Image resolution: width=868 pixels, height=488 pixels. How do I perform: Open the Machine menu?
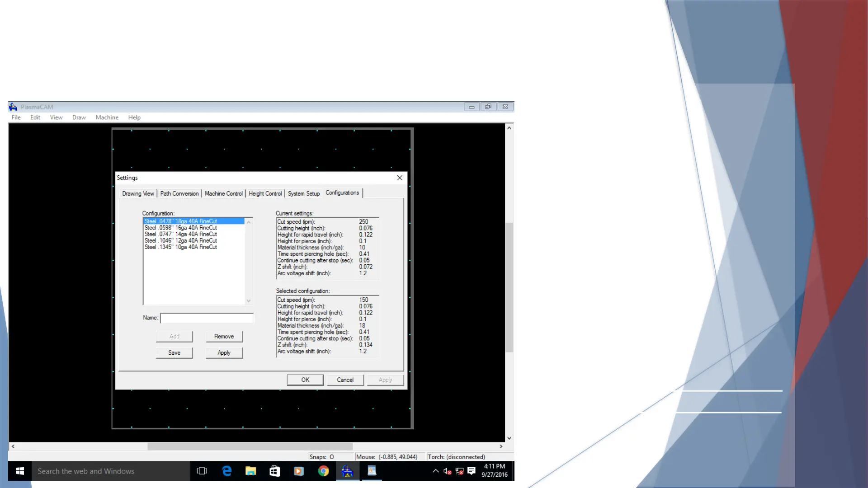tap(107, 117)
